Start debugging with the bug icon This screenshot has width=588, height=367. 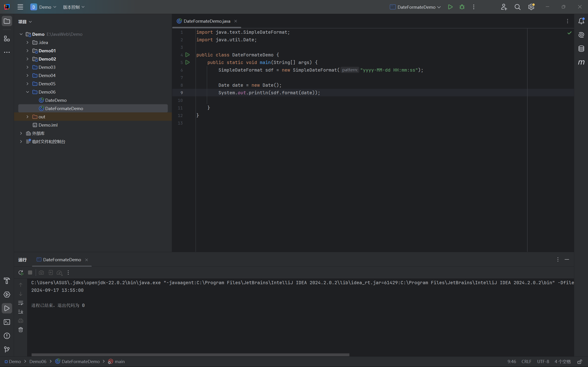tap(462, 7)
